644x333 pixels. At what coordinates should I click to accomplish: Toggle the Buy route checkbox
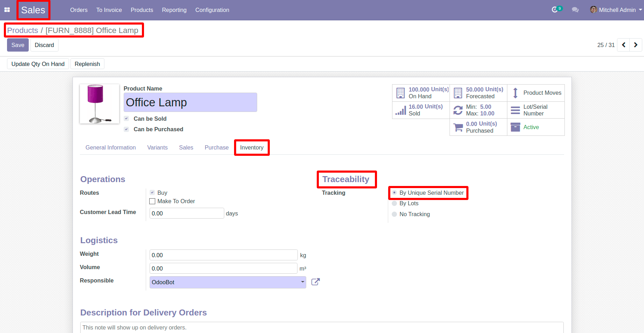pyautogui.click(x=152, y=193)
